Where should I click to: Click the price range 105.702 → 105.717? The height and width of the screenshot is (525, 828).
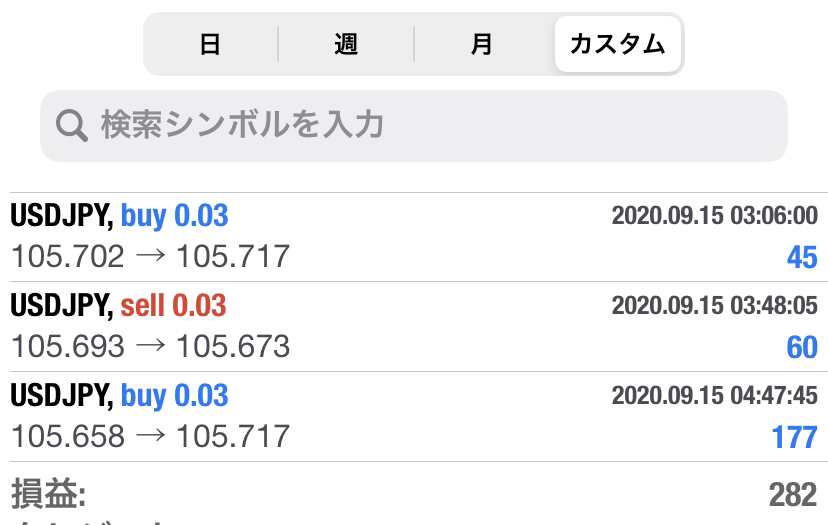[x=150, y=257]
